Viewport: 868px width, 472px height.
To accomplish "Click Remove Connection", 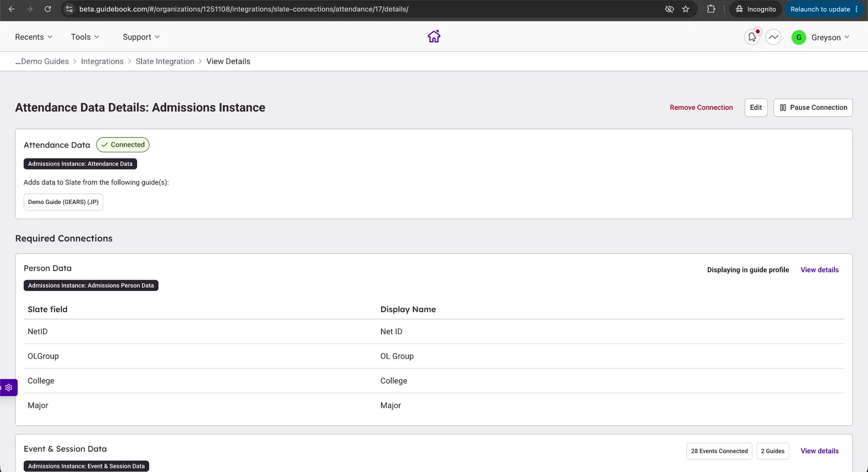I will pyautogui.click(x=701, y=107).
